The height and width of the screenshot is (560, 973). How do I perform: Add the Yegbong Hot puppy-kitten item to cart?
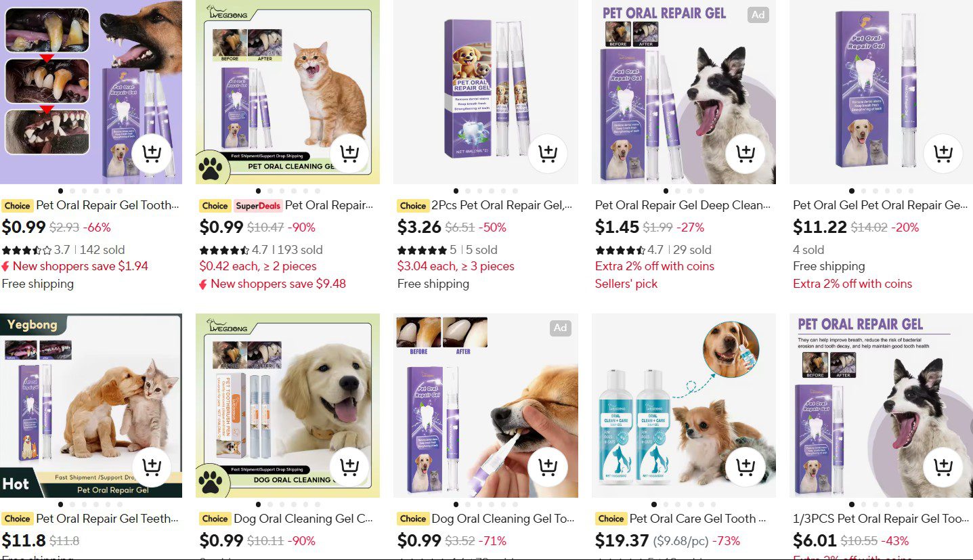click(152, 467)
